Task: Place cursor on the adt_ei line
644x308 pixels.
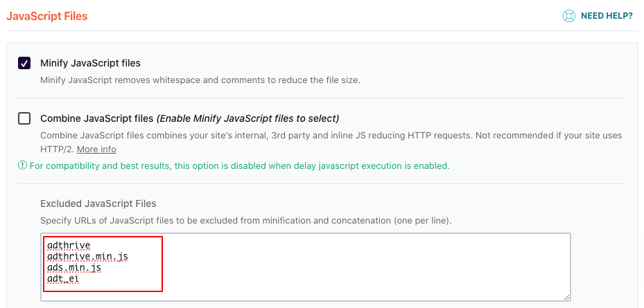Action: pyautogui.click(x=63, y=279)
